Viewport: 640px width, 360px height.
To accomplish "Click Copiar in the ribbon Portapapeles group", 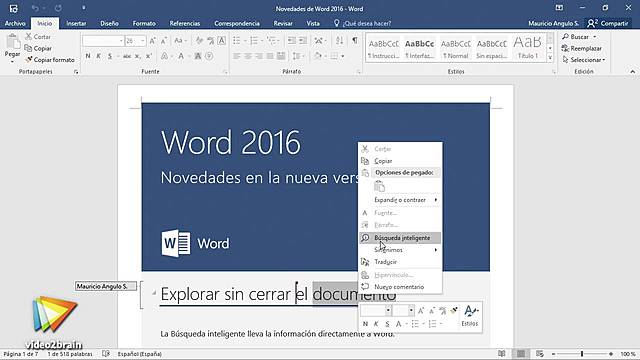I will click(x=38, y=48).
